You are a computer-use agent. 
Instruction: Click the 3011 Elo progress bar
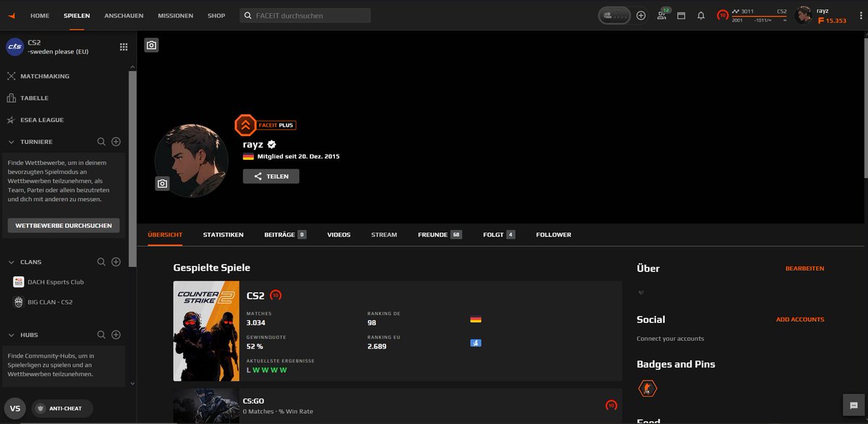[759, 15]
